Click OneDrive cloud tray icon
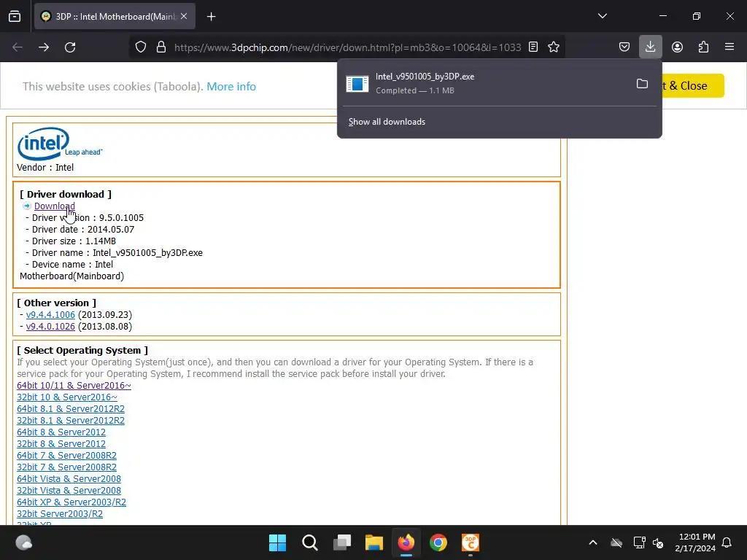This screenshot has height=560, width=747. 616,542
